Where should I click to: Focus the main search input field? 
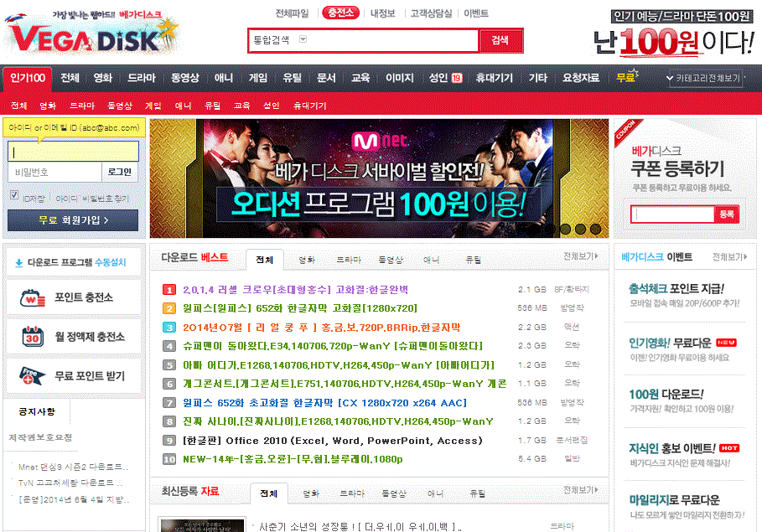(x=363, y=40)
